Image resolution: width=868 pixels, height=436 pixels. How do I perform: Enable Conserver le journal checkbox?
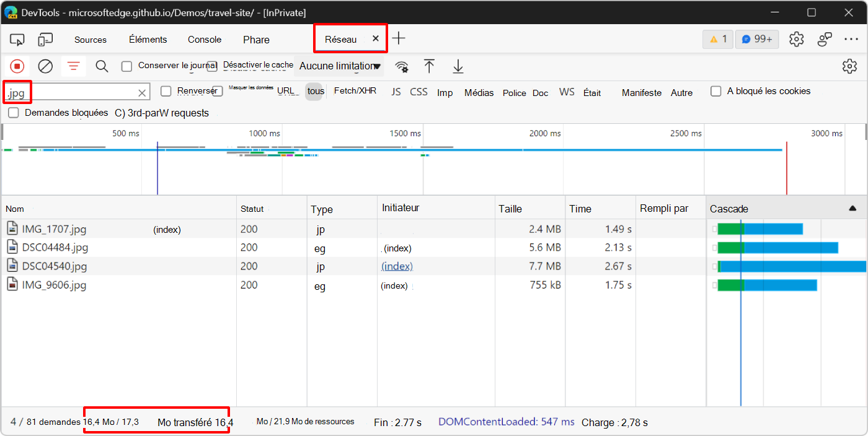(126, 66)
